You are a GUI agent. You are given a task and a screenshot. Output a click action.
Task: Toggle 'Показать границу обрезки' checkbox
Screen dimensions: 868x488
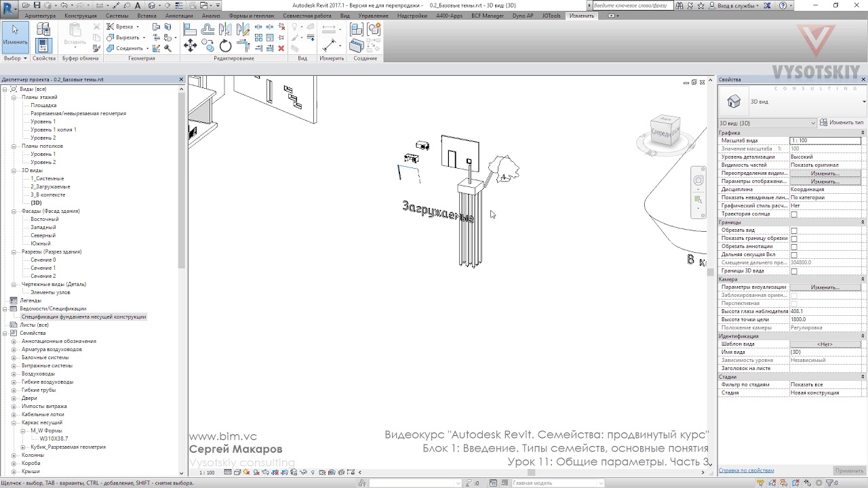(x=794, y=239)
